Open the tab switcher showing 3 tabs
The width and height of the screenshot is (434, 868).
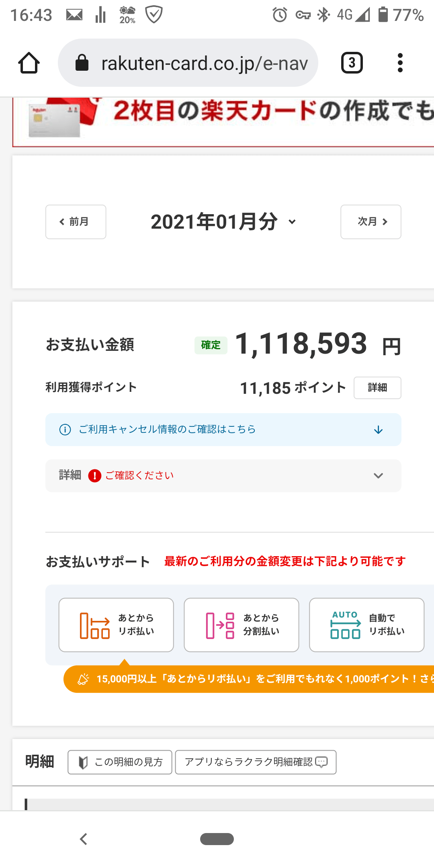352,63
